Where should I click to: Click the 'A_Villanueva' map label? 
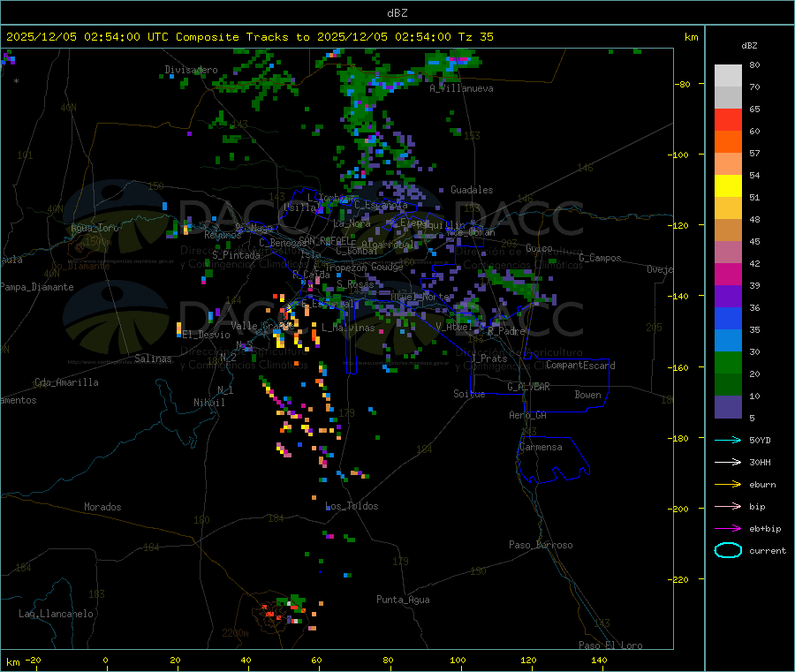pos(461,88)
